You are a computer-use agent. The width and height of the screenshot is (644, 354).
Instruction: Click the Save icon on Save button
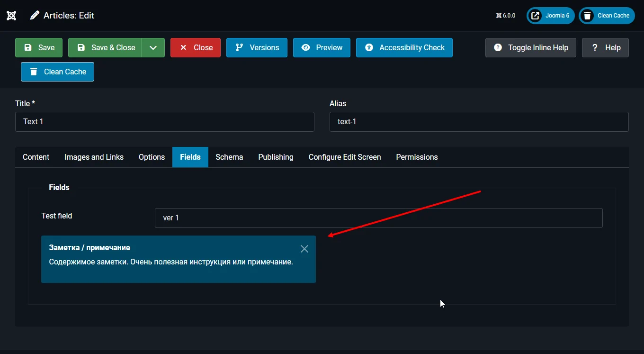pos(28,47)
